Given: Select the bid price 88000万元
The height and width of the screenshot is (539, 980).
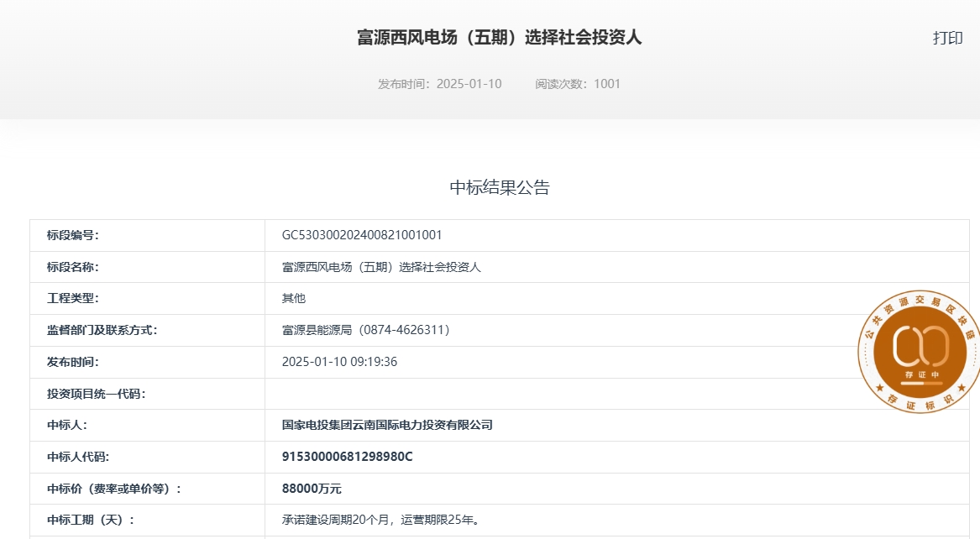Looking at the screenshot, I should 312,489.
